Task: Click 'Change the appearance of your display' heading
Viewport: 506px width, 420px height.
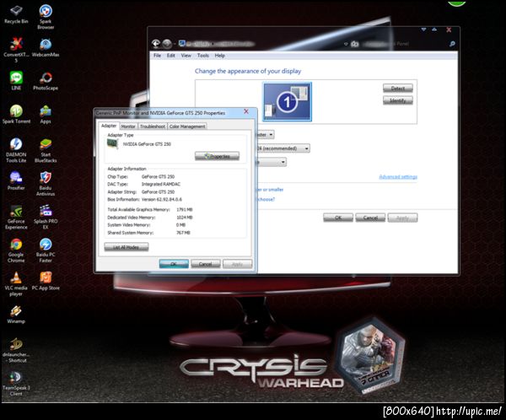Action: 248,71
